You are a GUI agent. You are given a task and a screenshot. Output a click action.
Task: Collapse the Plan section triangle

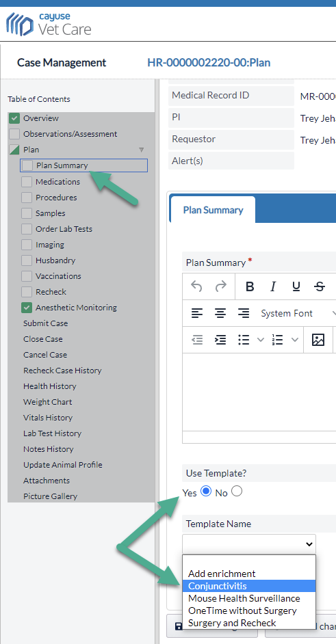pyautogui.click(x=142, y=150)
